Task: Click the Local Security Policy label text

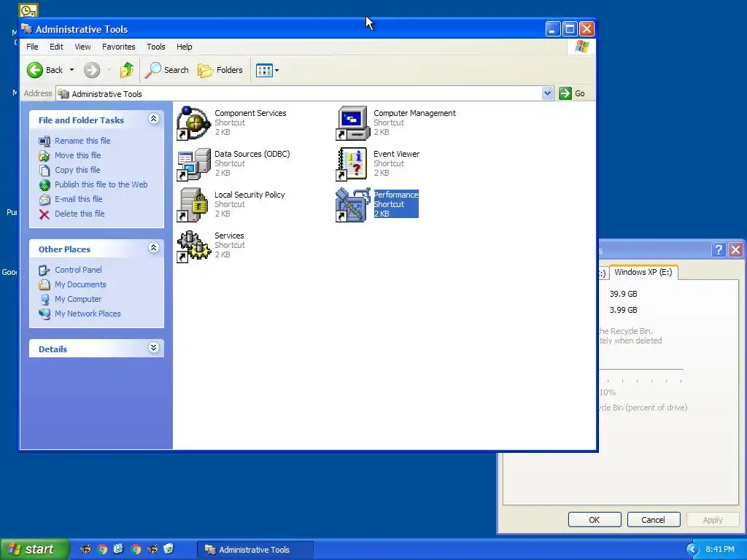Action: pos(249,195)
